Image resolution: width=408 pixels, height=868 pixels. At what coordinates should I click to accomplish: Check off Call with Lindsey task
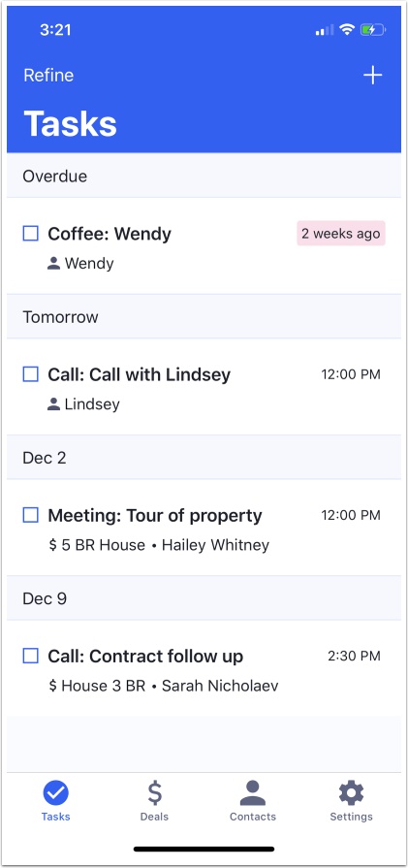tap(30, 374)
